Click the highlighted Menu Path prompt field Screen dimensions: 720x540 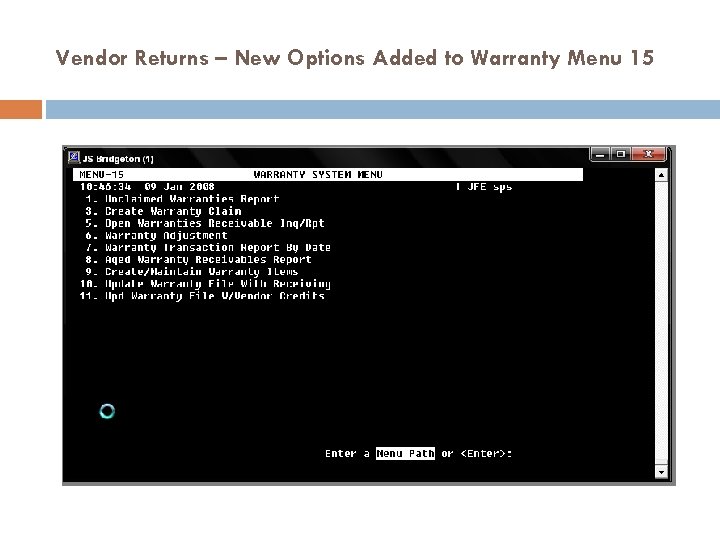405,454
